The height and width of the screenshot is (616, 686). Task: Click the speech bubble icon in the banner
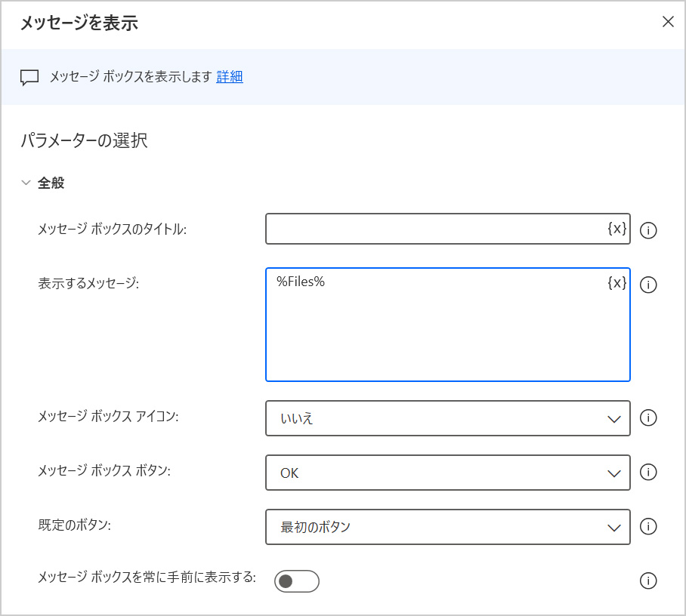pos(29,77)
